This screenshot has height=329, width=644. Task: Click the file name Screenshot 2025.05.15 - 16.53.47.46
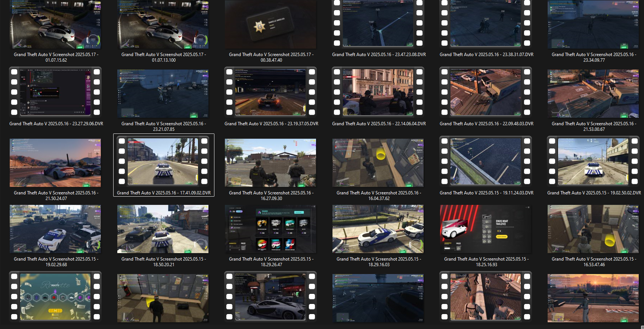[594, 262]
